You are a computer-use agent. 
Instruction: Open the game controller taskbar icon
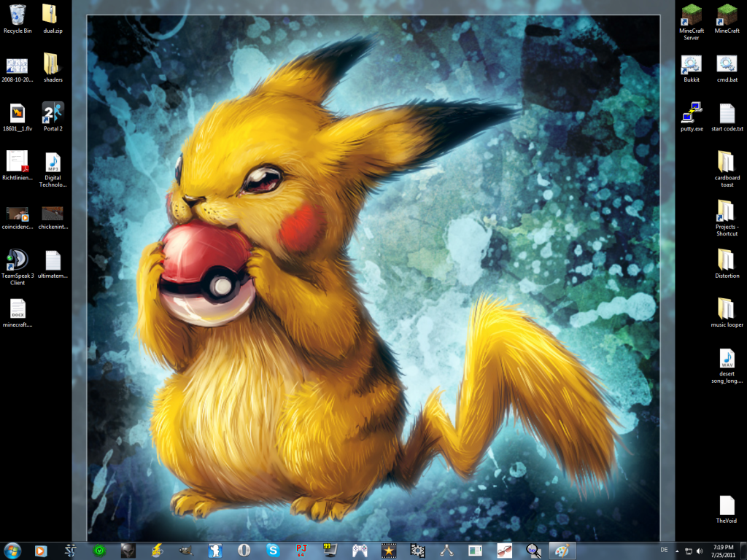click(x=360, y=551)
